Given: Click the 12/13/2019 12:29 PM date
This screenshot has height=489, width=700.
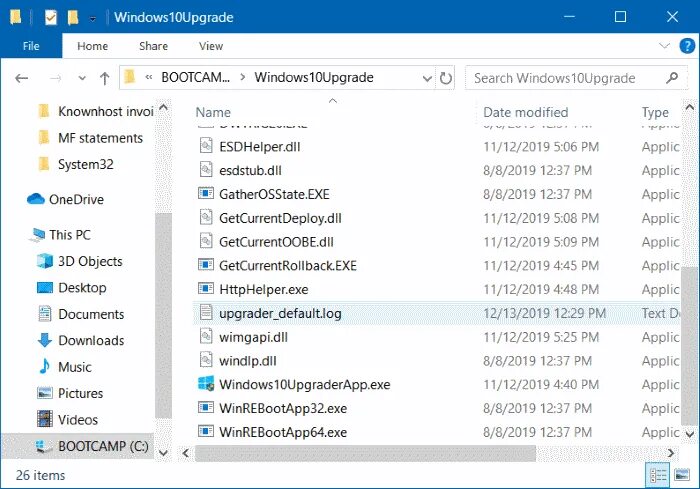Looking at the screenshot, I should click(x=545, y=313).
